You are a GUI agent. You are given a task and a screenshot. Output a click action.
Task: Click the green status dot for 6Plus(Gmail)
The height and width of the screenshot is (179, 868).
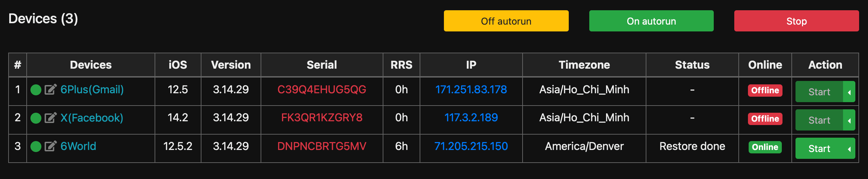click(36, 90)
